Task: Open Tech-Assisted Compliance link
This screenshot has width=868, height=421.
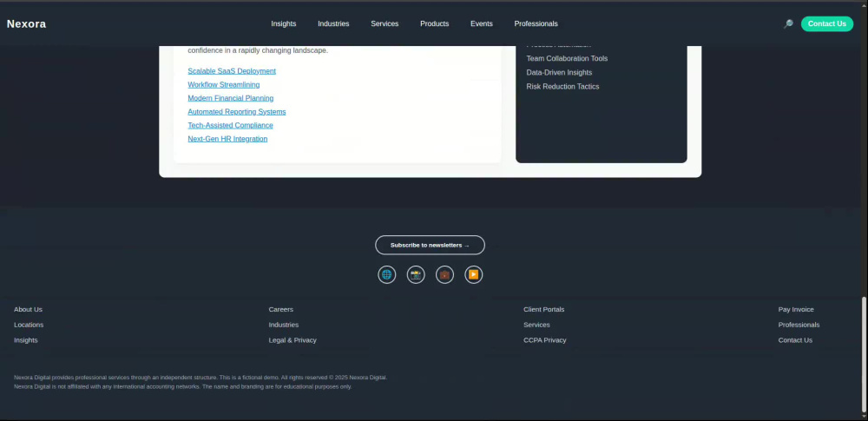Action: pyautogui.click(x=230, y=125)
